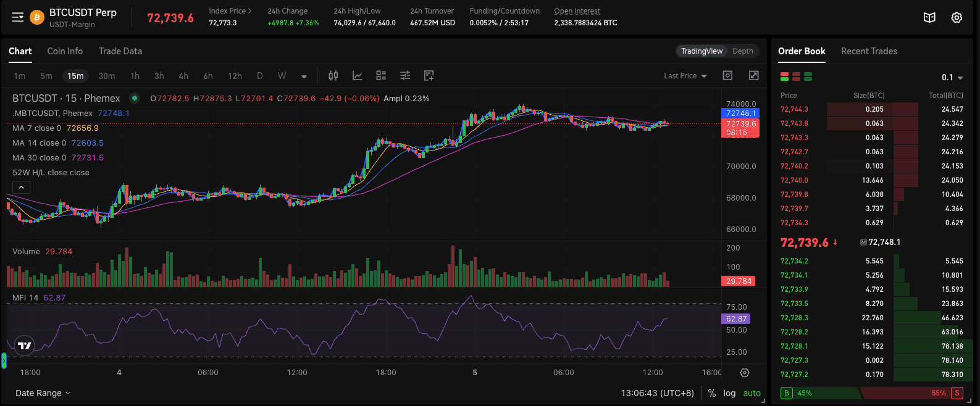Show only asks in the order book
980x406 pixels.
click(x=796, y=77)
